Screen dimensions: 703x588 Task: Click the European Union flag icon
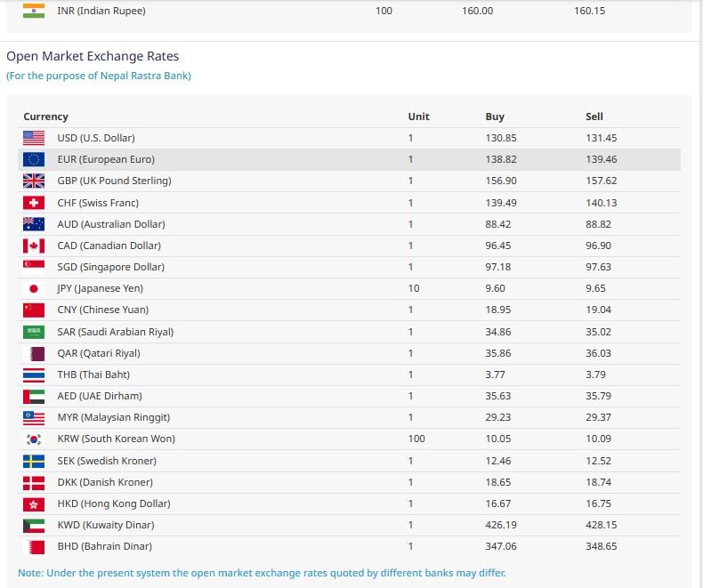point(34,159)
